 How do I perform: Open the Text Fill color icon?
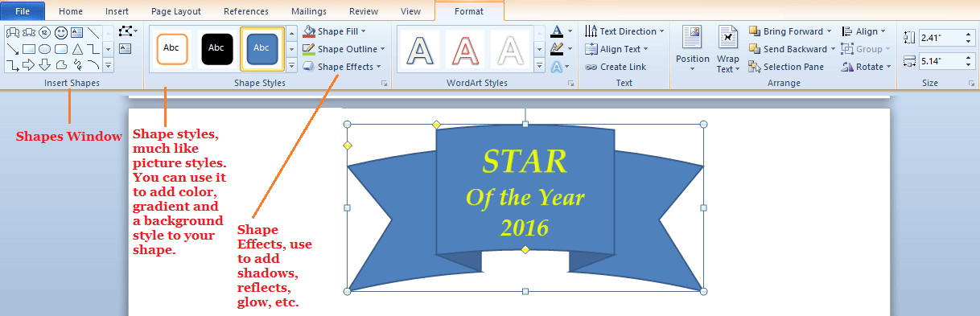[557, 31]
